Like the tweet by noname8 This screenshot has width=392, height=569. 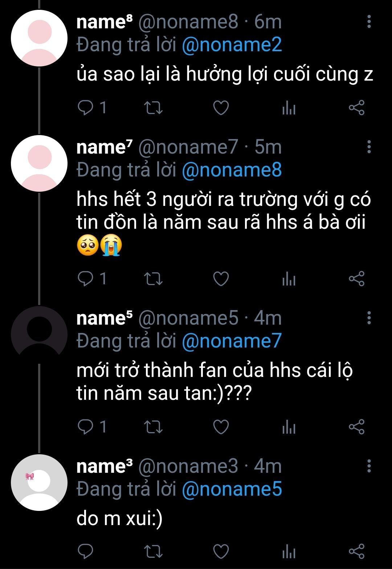(x=221, y=108)
